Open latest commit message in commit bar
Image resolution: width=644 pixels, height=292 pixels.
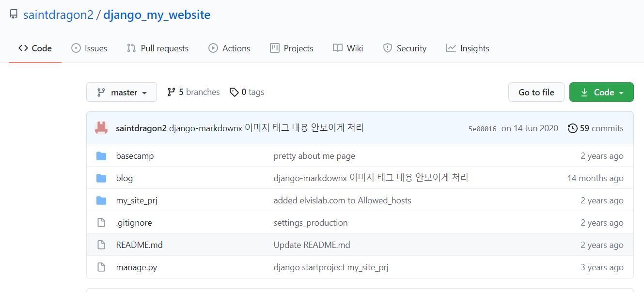267,128
